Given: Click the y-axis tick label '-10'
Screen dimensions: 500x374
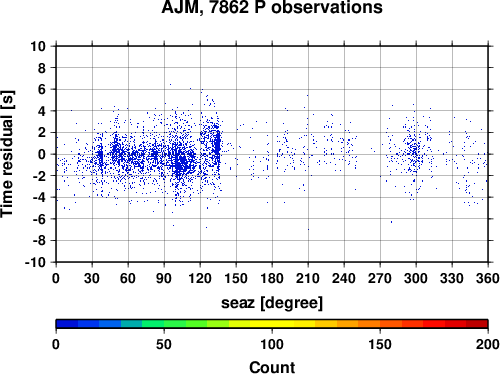Looking at the screenshot, I should pos(35,262).
